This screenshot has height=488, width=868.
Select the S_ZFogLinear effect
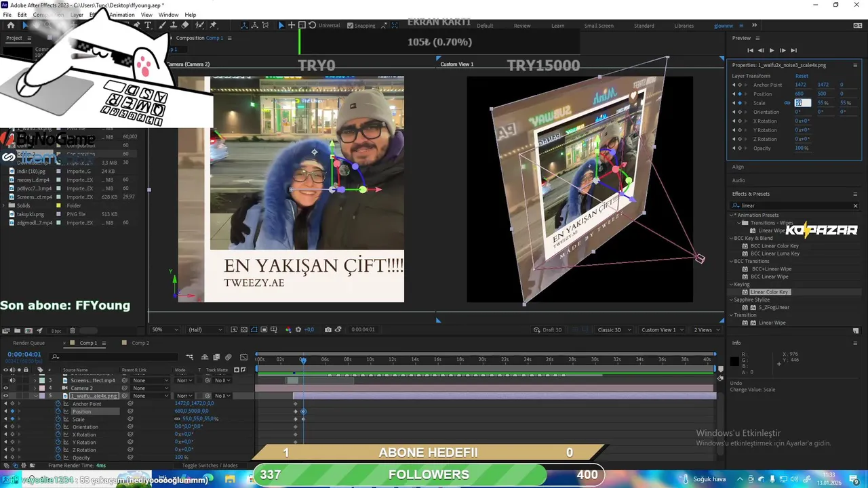coord(774,308)
